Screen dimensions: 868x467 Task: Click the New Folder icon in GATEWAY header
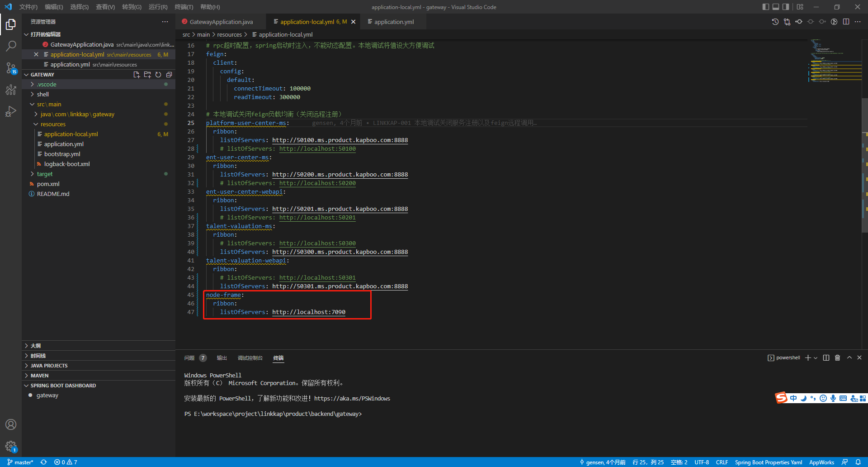(x=147, y=75)
